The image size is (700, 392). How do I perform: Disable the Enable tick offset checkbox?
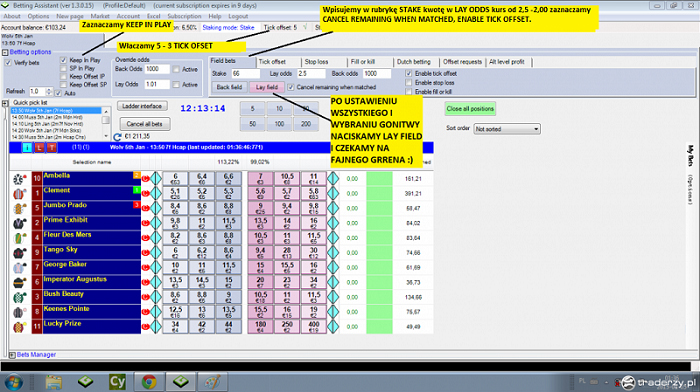pos(408,73)
